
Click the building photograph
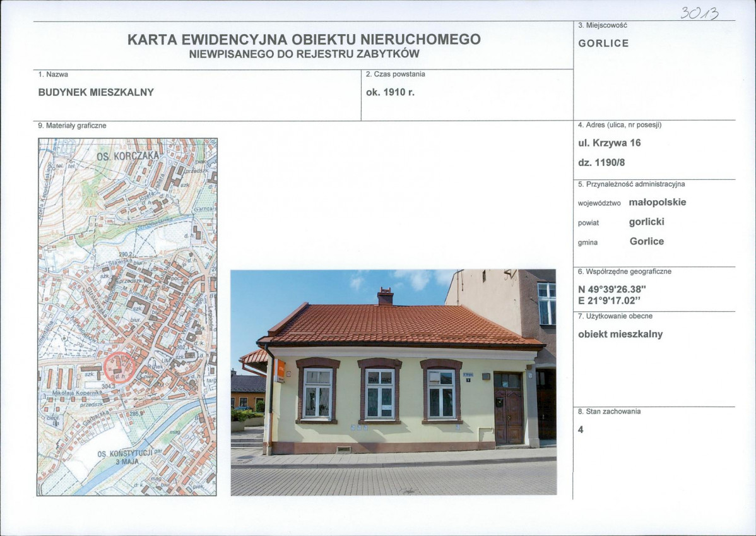coord(393,383)
